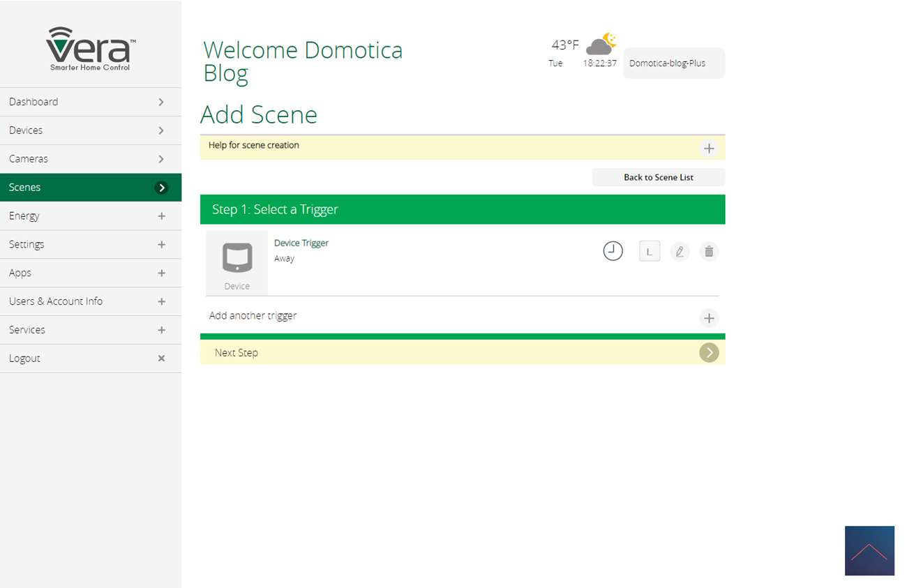Image resolution: width=907 pixels, height=588 pixels.
Task: Expand the Apps sidebar section
Action: tap(161, 273)
